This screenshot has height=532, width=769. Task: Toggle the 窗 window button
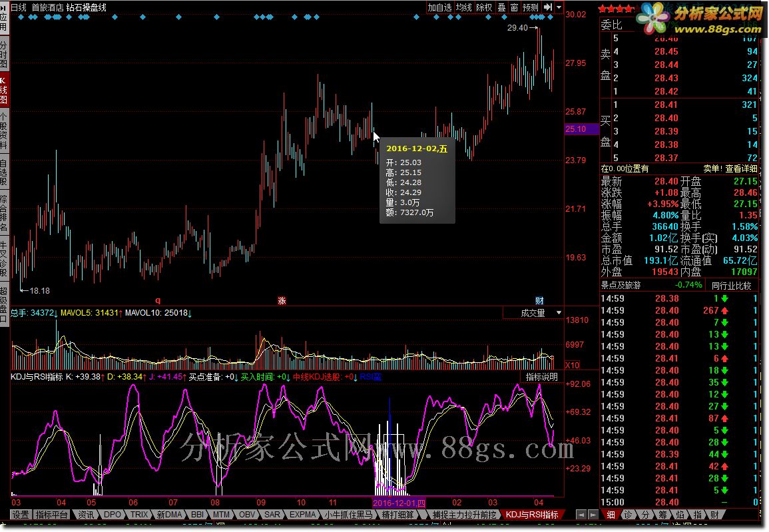(x=514, y=7)
